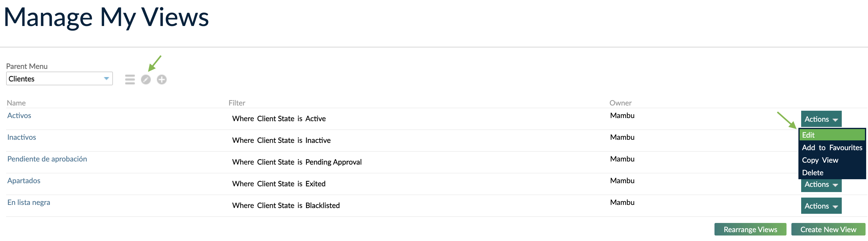Open the Apartados view

(23, 180)
